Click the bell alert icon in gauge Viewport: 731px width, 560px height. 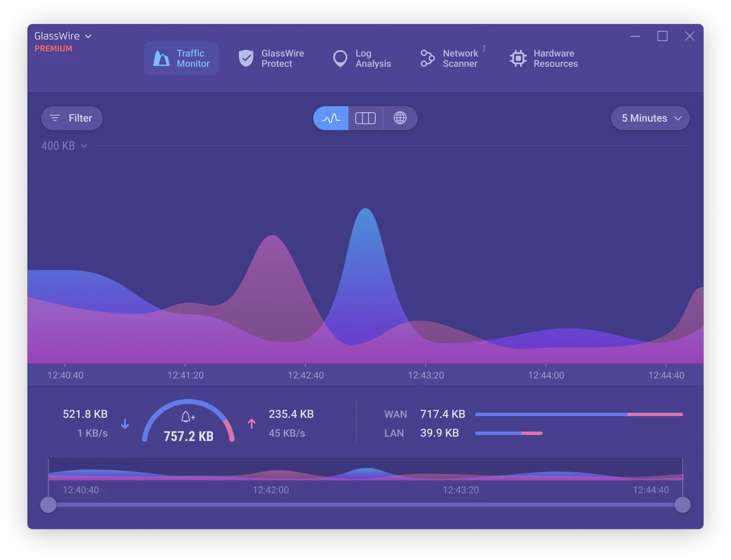pyautogui.click(x=188, y=417)
